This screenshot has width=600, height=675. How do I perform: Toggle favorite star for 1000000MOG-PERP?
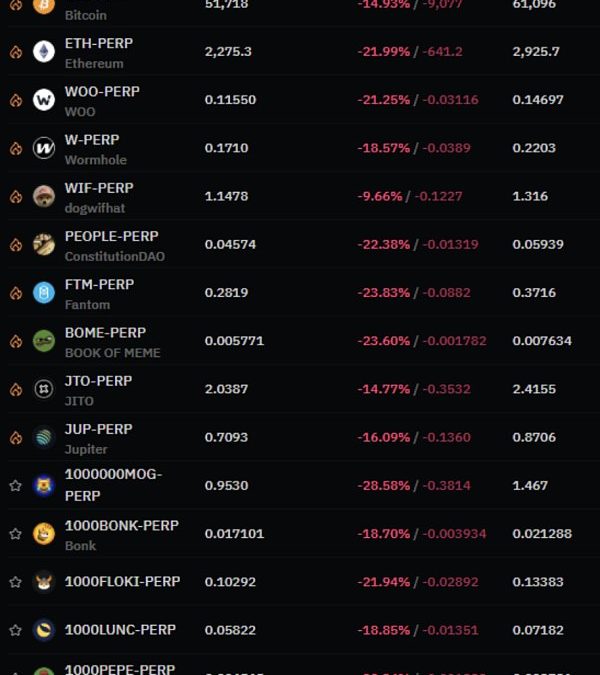(x=15, y=486)
